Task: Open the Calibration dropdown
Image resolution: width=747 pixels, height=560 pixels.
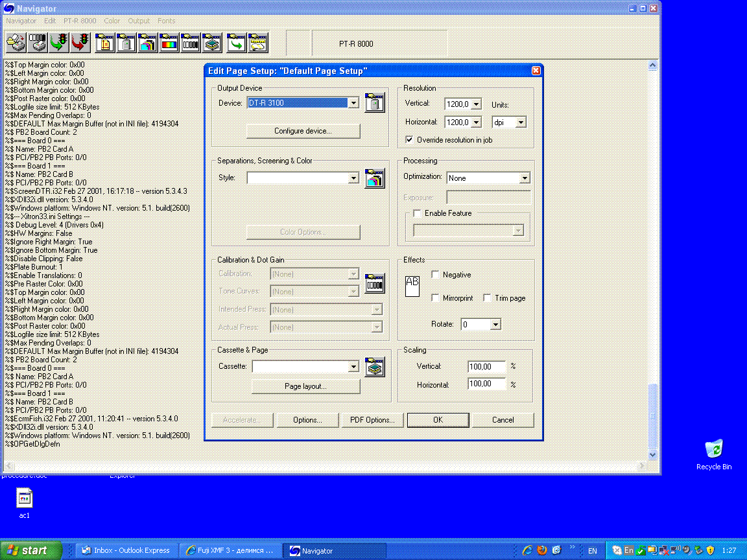Action: (353, 274)
